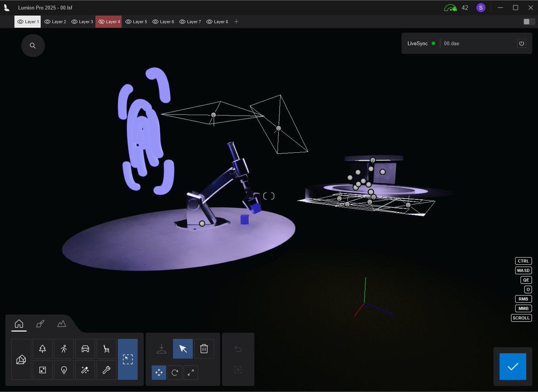The width and height of the screenshot is (538, 392).
Task: Select the Layer 5 tab label
Action: pos(140,22)
